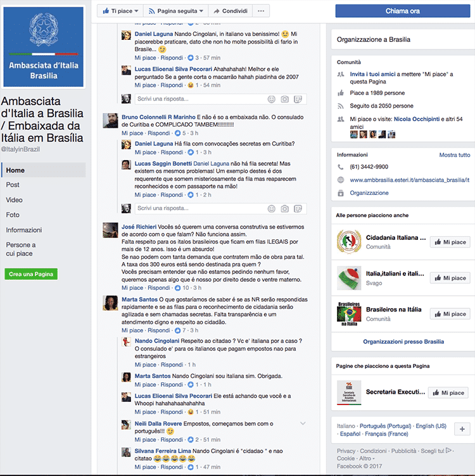Screen dimensions: 475x476
Task: Click sticker icon in second reply box
Action: [x=298, y=208]
